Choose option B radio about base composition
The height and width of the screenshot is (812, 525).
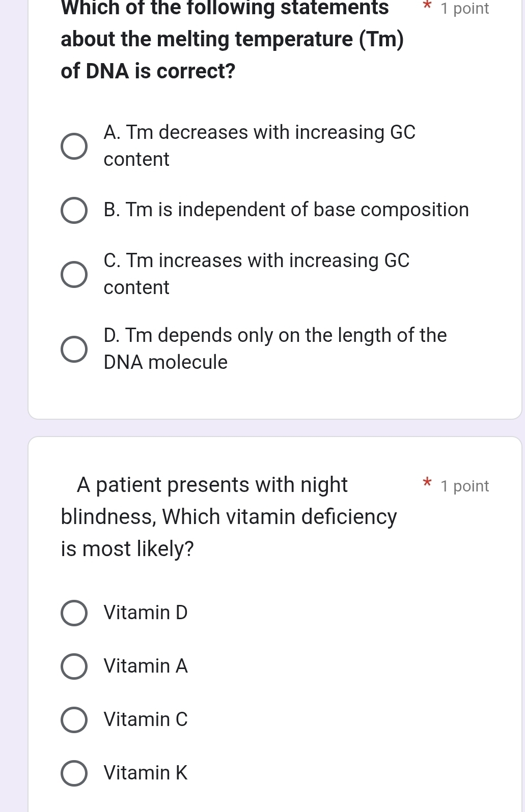click(74, 211)
